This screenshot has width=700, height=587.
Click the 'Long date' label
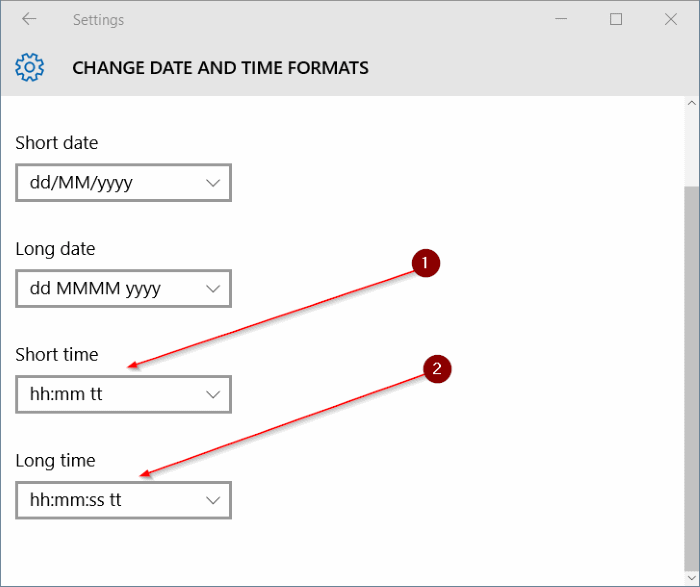pyautogui.click(x=55, y=249)
